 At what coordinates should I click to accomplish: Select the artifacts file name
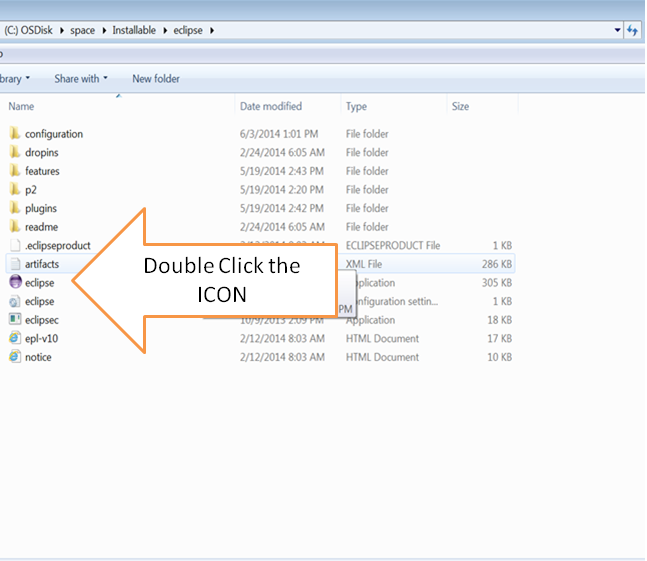pyautogui.click(x=42, y=264)
